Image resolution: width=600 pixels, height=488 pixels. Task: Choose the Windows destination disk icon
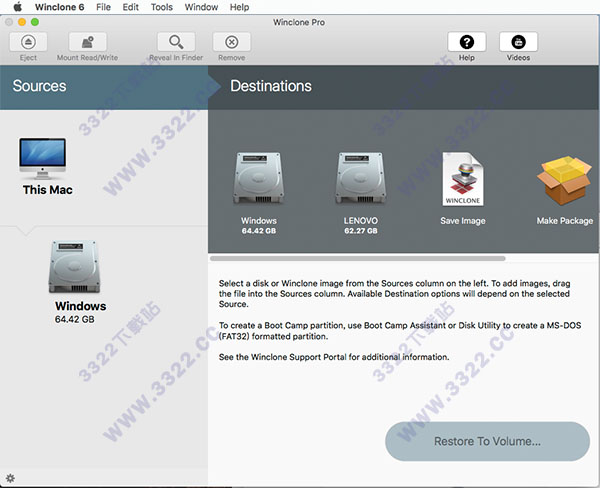click(259, 179)
